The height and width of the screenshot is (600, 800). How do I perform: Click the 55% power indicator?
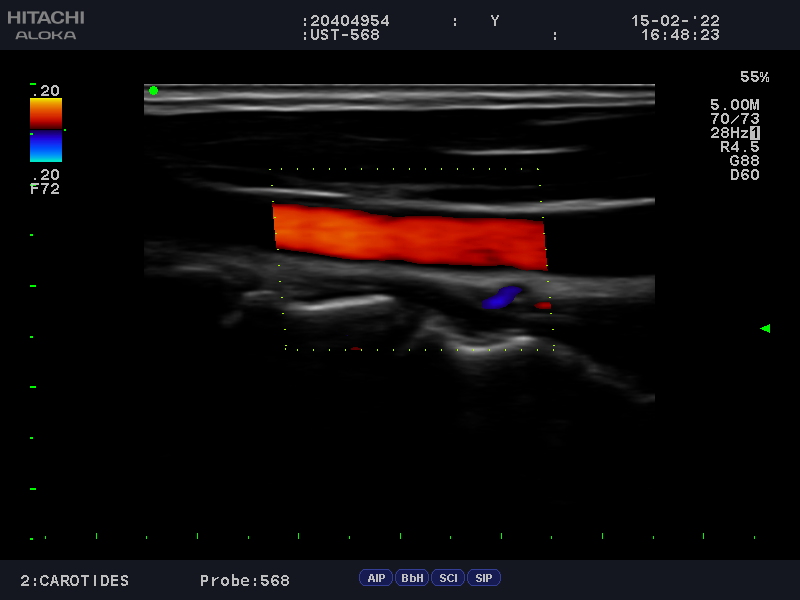pyautogui.click(x=754, y=77)
